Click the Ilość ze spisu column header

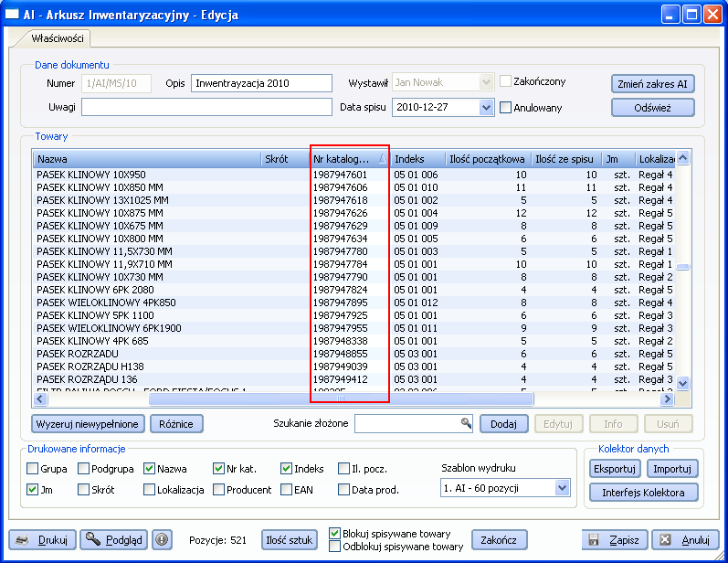point(566,159)
